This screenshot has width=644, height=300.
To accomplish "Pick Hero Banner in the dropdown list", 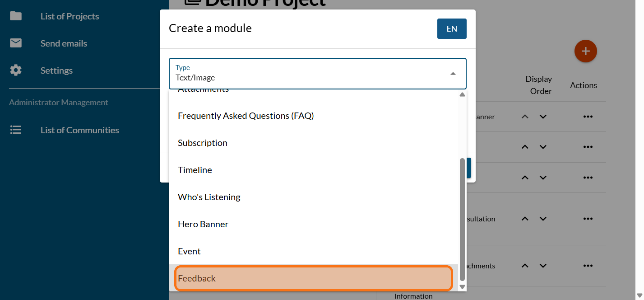I will tap(203, 224).
